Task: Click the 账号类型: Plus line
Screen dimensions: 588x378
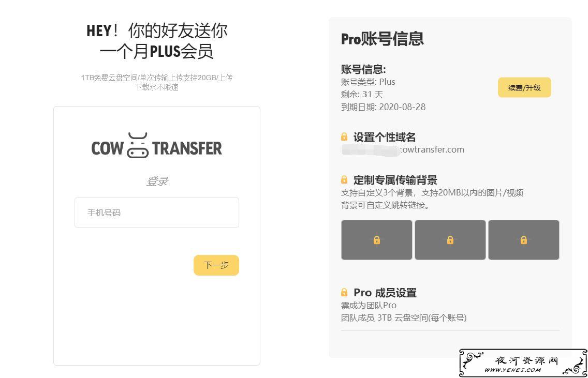Action: tap(368, 82)
